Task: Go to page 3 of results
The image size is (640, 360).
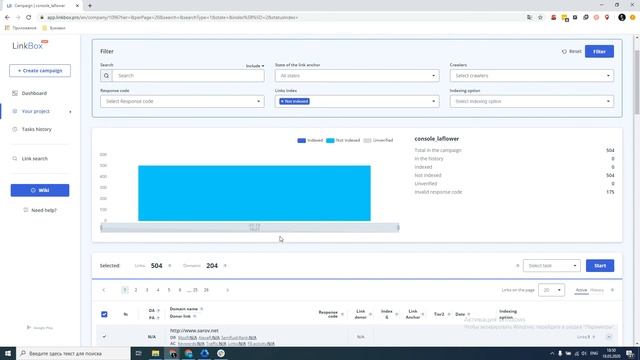Action: point(147,290)
